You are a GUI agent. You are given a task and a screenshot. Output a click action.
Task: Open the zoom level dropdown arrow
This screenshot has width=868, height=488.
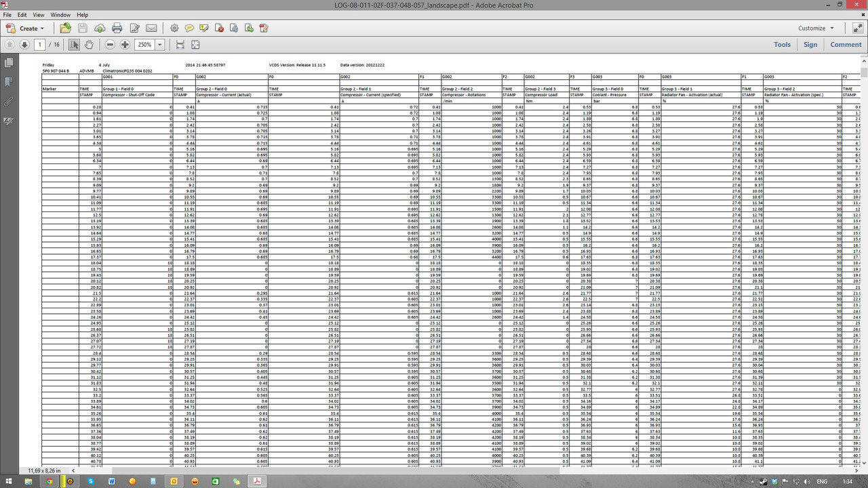tap(160, 45)
